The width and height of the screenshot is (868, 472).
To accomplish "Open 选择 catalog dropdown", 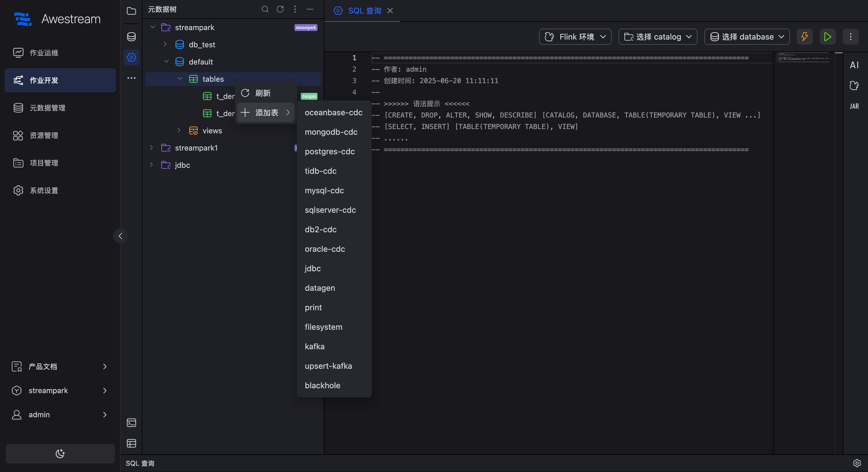I will coord(658,37).
